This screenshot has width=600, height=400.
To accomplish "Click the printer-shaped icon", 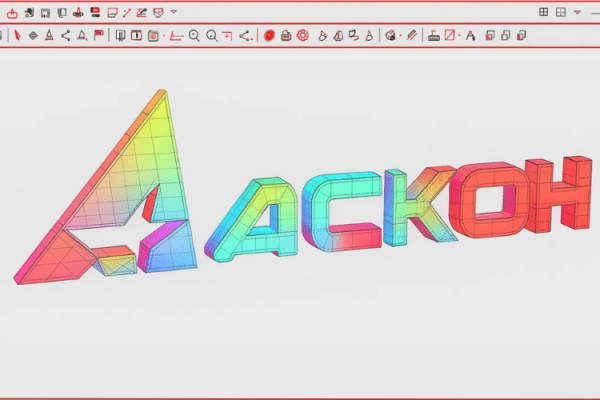I will pyautogui.click(x=286, y=36).
